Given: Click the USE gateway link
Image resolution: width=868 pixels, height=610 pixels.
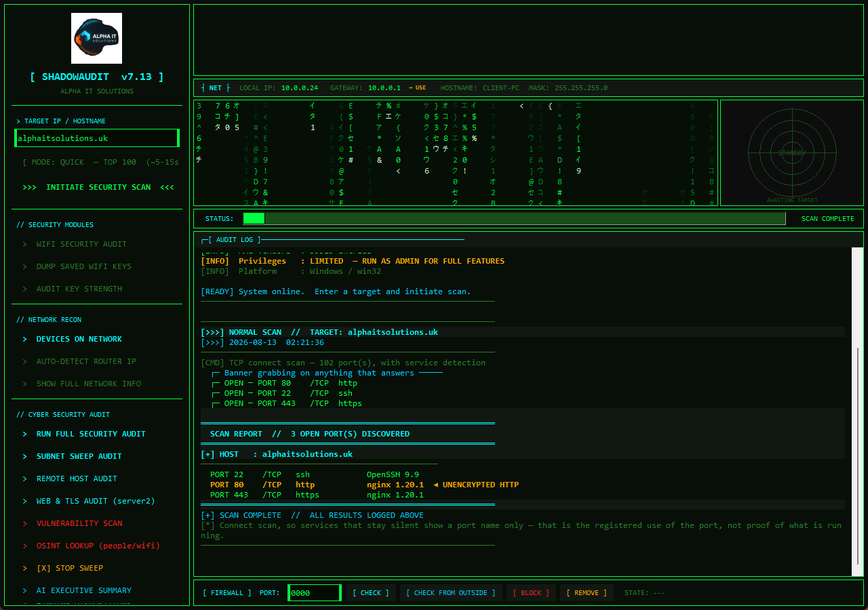Looking at the screenshot, I should [x=417, y=87].
